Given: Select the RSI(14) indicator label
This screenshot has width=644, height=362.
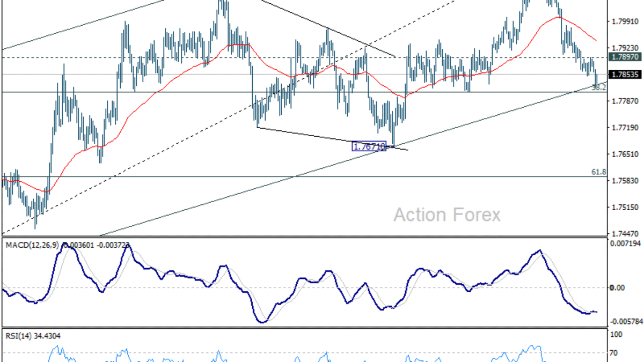Looking at the screenshot, I should [19, 336].
